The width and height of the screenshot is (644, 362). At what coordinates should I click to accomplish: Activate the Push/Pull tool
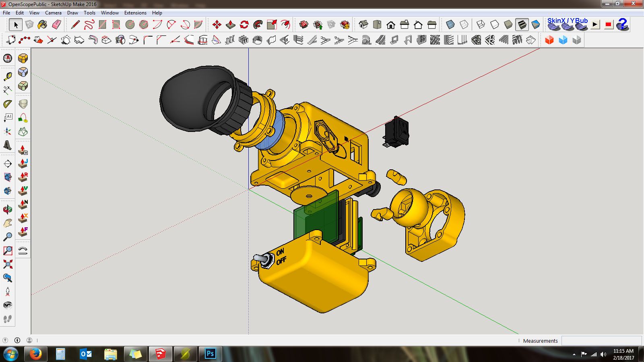230,25
